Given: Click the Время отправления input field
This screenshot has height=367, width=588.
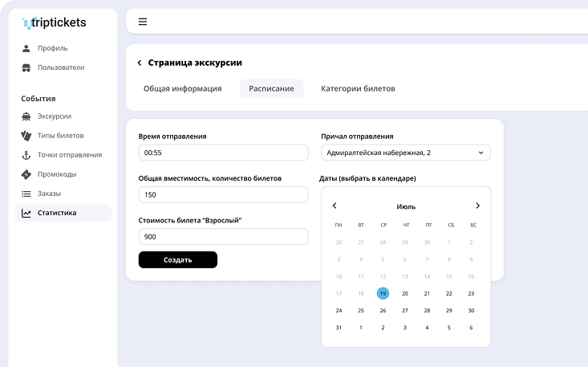Looking at the screenshot, I should (223, 153).
